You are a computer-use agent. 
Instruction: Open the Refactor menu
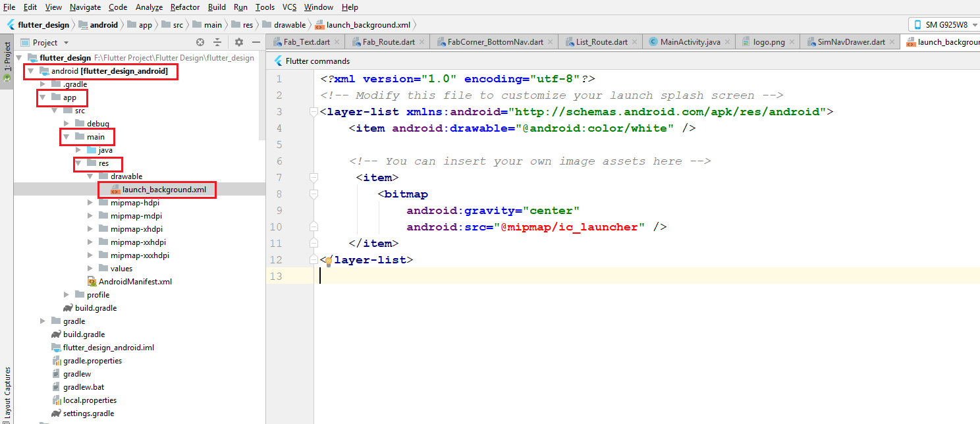[185, 7]
